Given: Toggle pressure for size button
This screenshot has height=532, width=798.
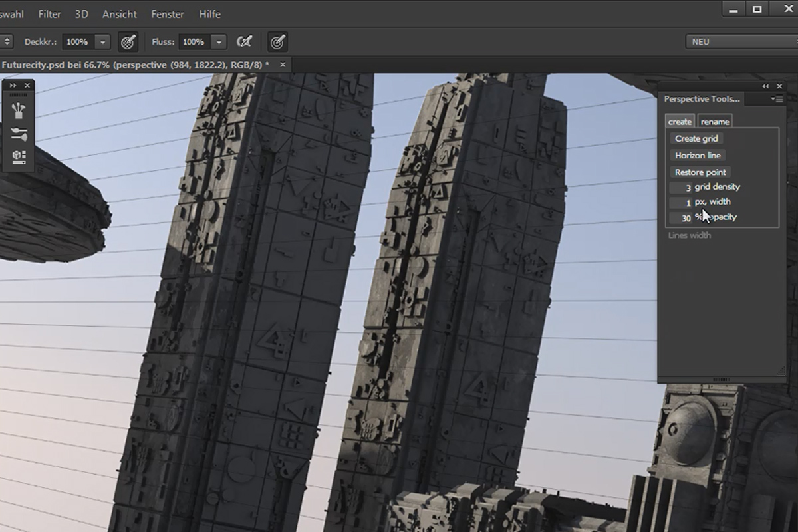Looking at the screenshot, I should point(277,42).
